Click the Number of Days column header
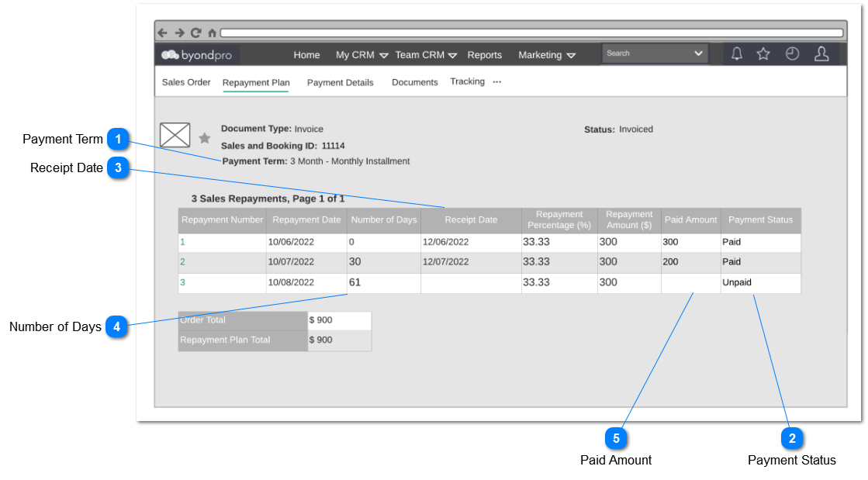868x480 pixels. click(384, 219)
